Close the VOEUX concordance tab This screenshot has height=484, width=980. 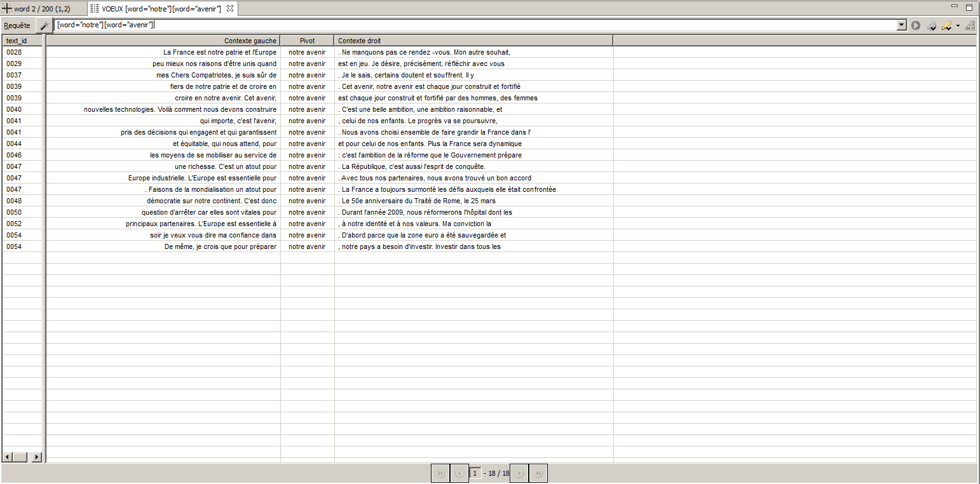click(230, 8)
